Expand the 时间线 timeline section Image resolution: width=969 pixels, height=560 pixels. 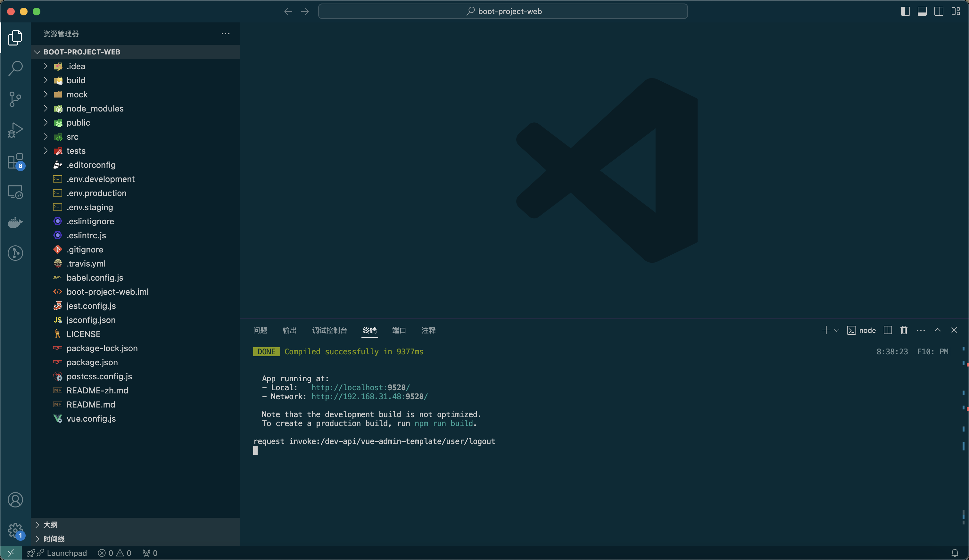click(x=135, y=539)
